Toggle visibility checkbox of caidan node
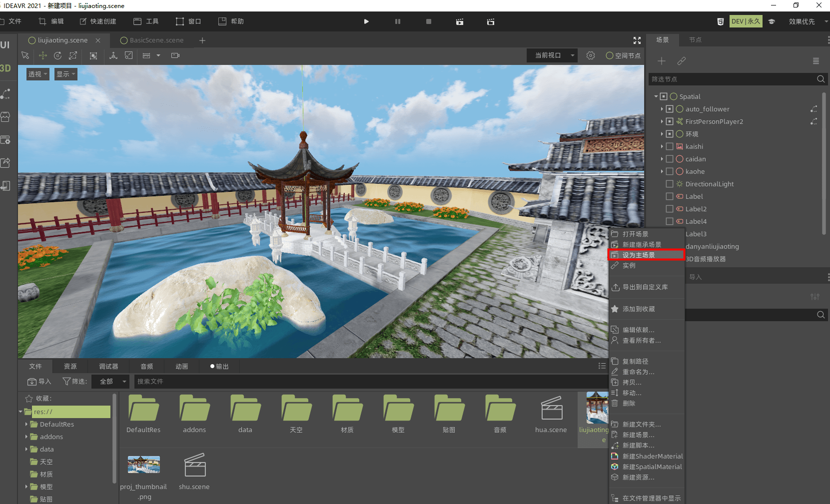Screen dimensions: 830x504 pyautogui.click(x=670, y=159)
